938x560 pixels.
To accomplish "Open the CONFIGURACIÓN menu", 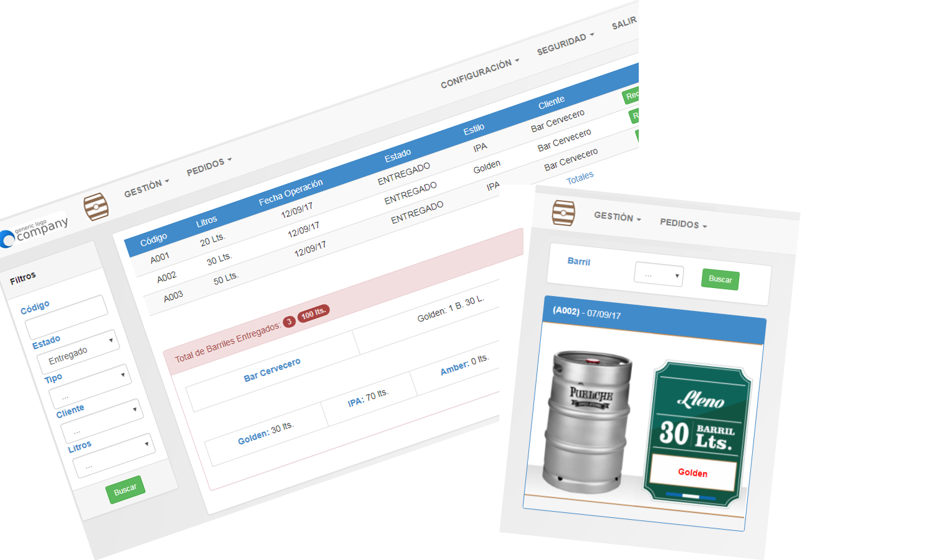I will point(480,73).
